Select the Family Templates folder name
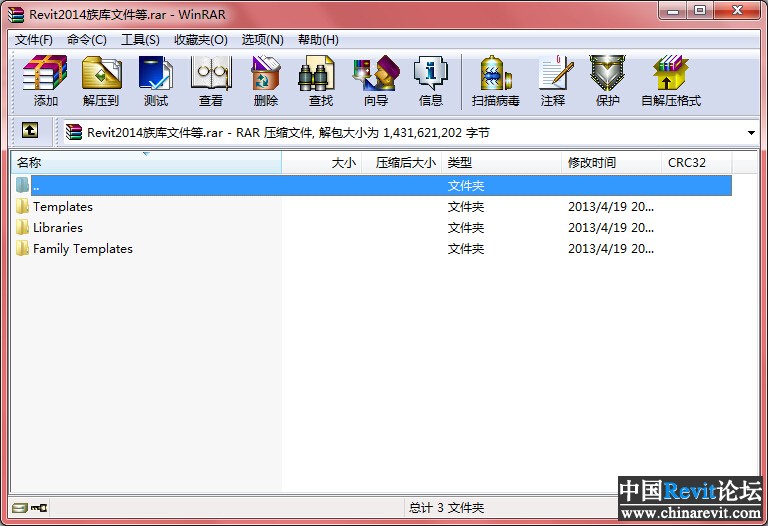The image size is (768, 526). [x=83, y=249]
